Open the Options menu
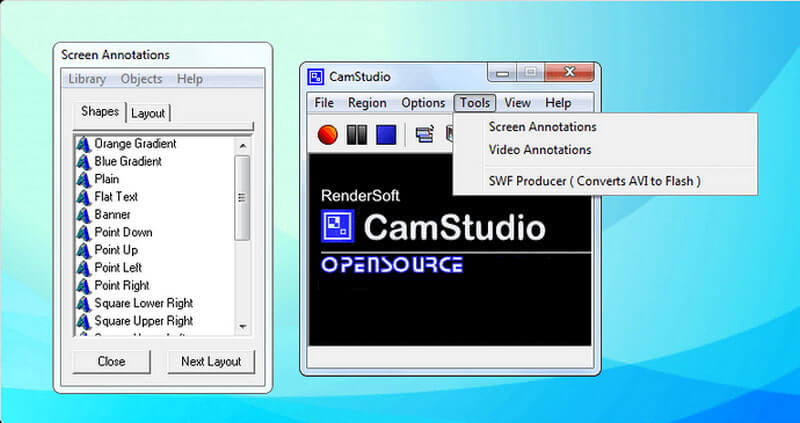Viewport: 800px width, 423px height. coord(423,103)
